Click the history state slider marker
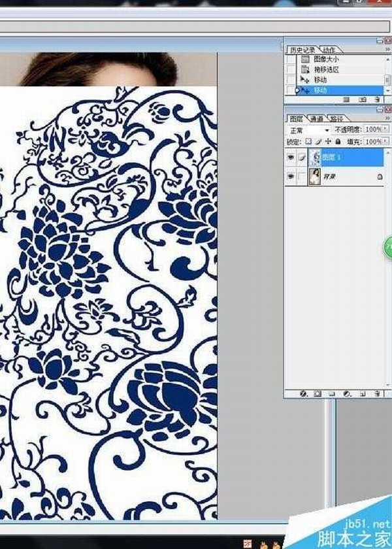The width and height of the screenshot is (392, 549). (x=298, y=90)
